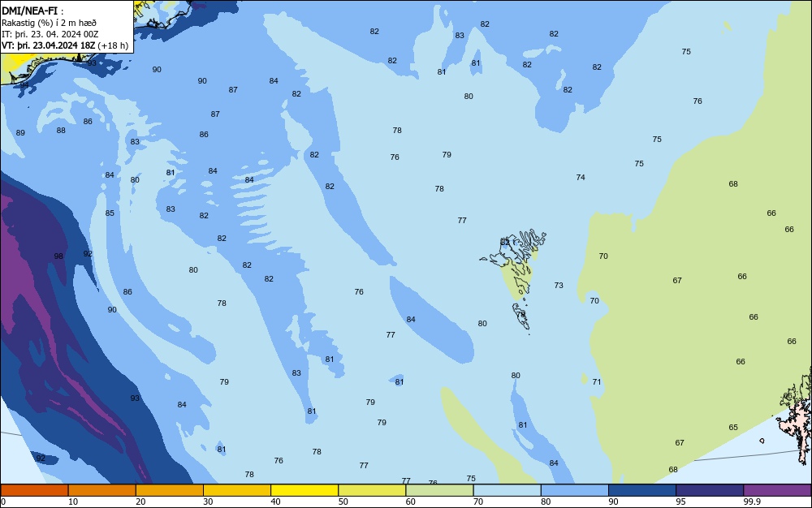Screen dimensions: 812x508
Task: Click the humidity value "89" on the map
Action: coord(20,133)
